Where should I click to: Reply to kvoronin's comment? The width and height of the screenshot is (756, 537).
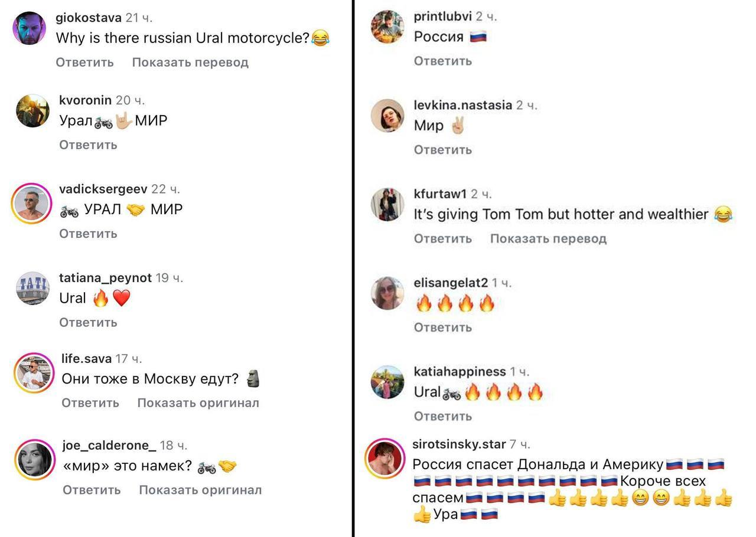click(88, 145)
